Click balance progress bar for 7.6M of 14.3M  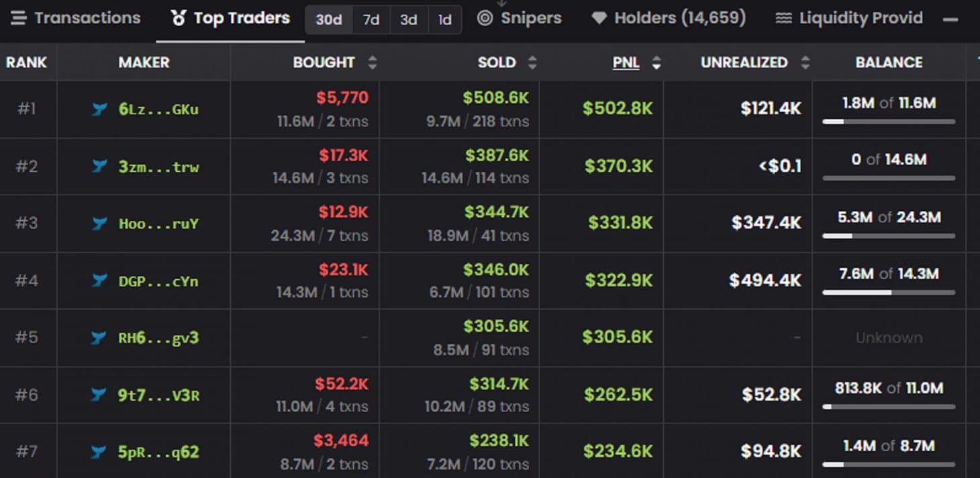889,293
